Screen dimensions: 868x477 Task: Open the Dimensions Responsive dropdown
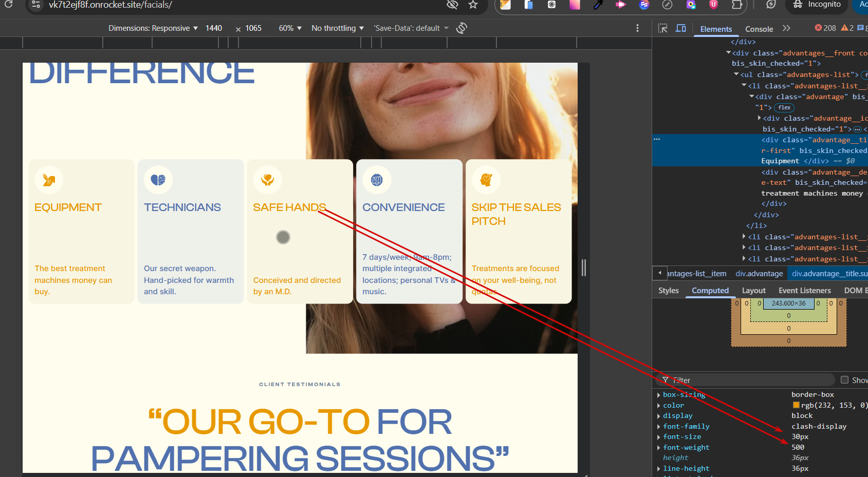[153, 28]
